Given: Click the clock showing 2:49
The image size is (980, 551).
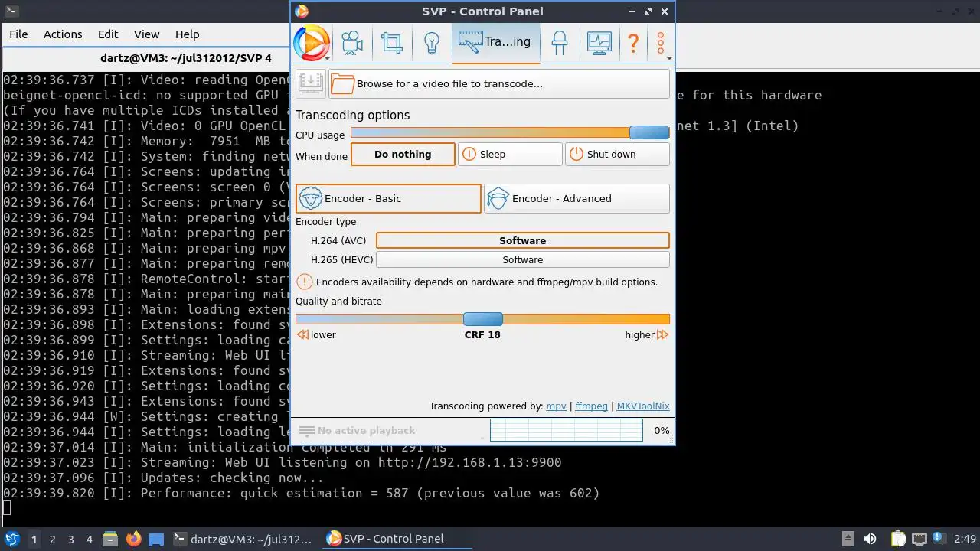Looking at the screenshot, I should [965, 539].
